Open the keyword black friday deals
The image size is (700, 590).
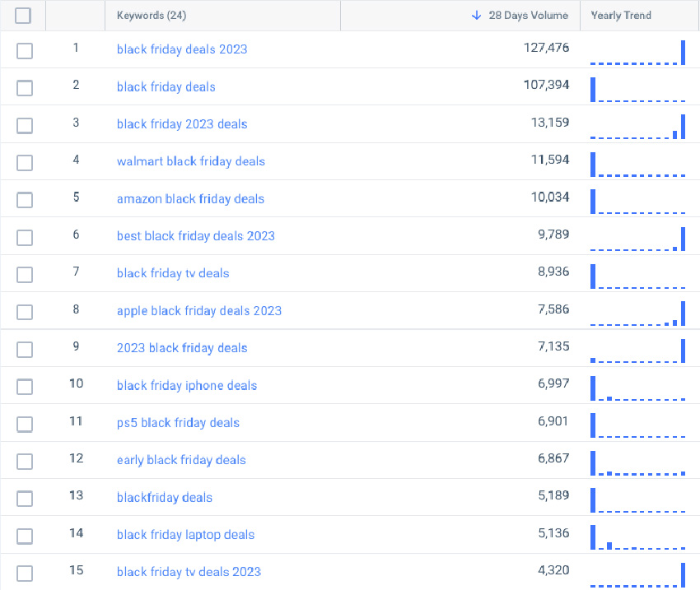pyautogui.click(x=166, y=87)
